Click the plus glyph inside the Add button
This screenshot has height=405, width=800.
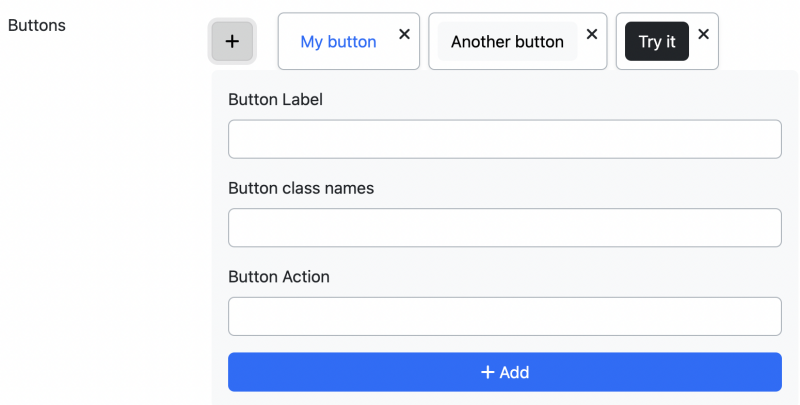click(x=487, y=372)
